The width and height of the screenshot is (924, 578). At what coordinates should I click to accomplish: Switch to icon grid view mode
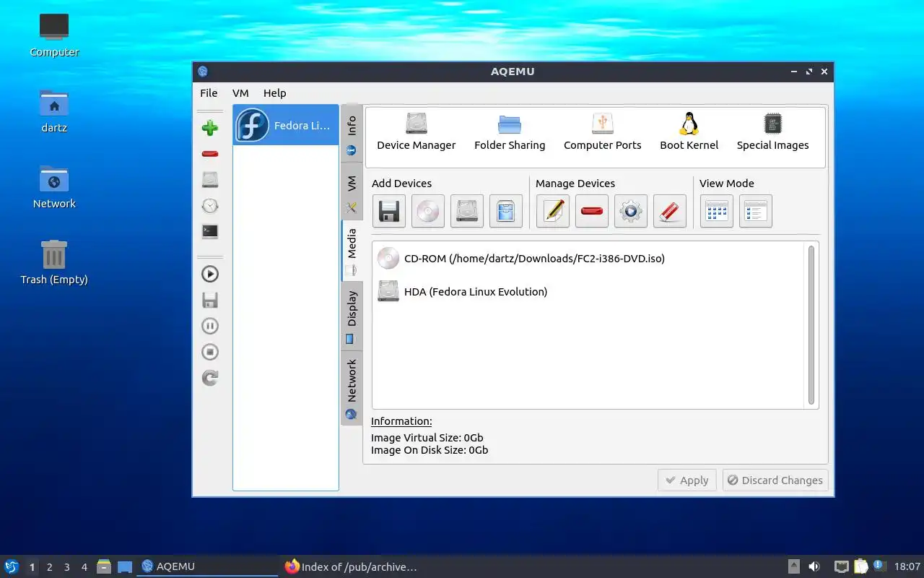click(717, 212)
